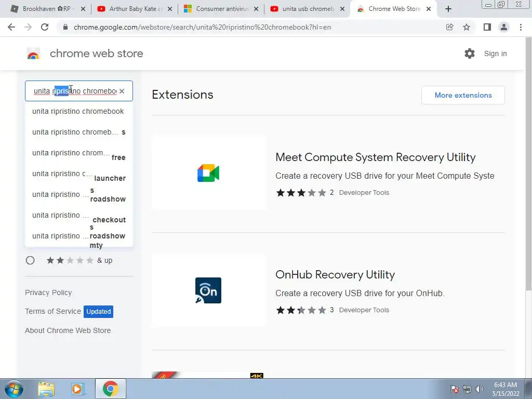Click the network icon in system tray
This screenshot has width=532, height=399.
[x=467, y=389]
